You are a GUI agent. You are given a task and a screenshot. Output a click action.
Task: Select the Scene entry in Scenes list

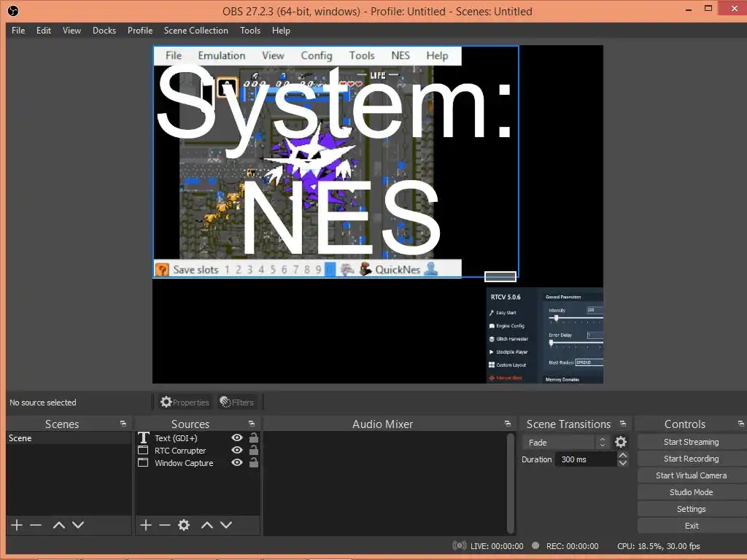click(69, 438)
